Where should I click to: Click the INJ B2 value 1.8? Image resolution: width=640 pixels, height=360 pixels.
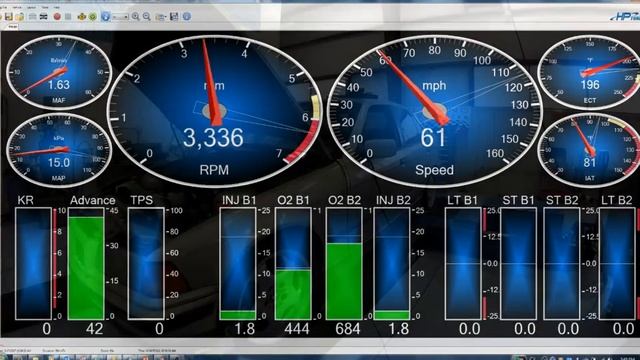point(399,329)
